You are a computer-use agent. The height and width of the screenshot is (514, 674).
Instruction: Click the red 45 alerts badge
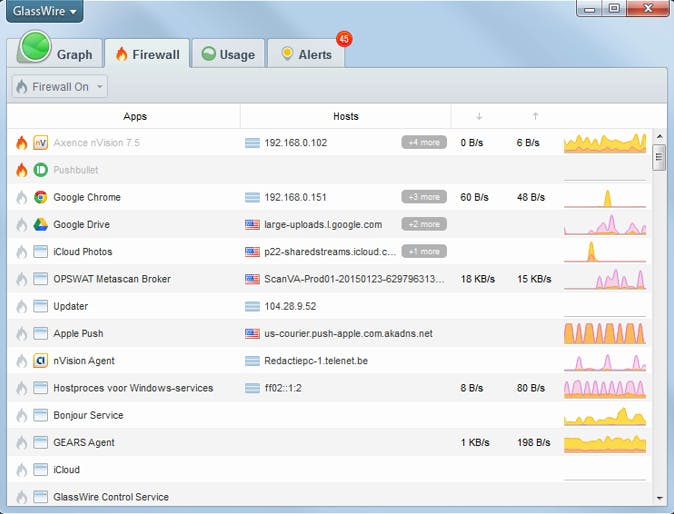[x=344, y=39]
